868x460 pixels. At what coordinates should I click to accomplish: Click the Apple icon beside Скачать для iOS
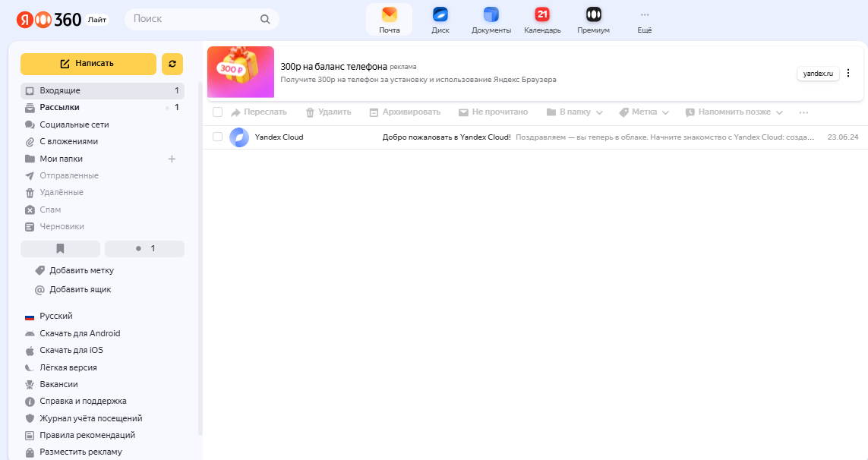pyautogui.click(x=30, y=351)
